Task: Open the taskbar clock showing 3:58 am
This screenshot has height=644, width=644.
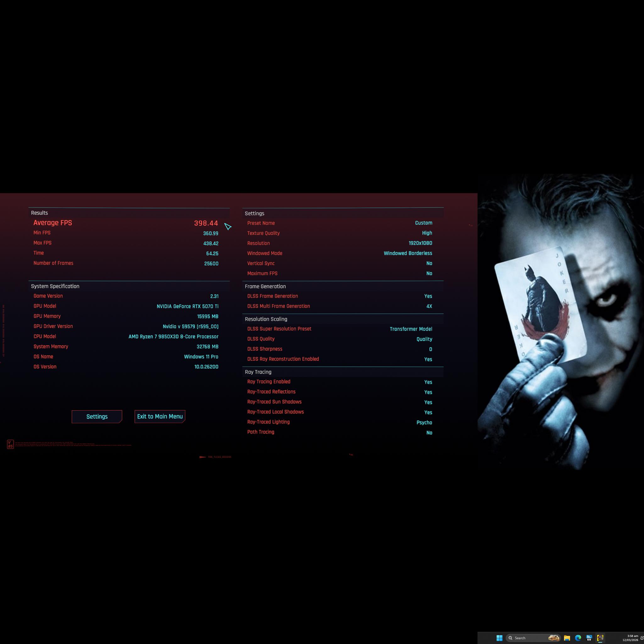Action: 630,638
